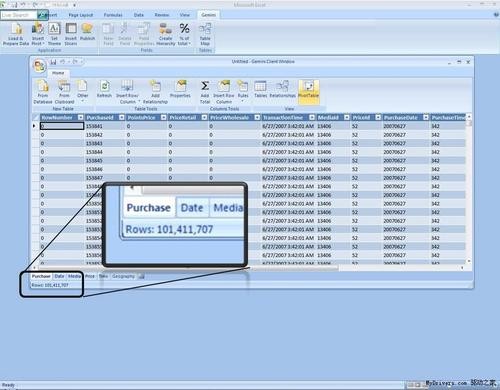The height and width of the screenshot is (390, 500).
Task: Select the Price table sheet tab
Action: (90, 276)
